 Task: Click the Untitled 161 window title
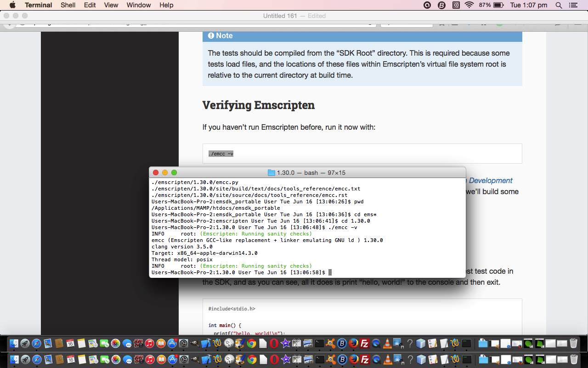click(280, 16)
